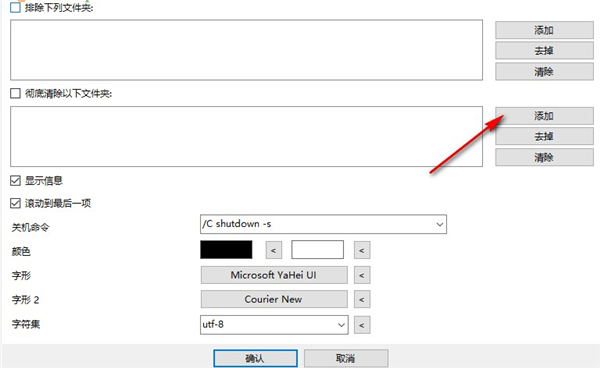Click 去掉 button for the 彻底清除 folders list
Image resolution: width=600 pixels, height=368 pixels.
pos(544,136)
